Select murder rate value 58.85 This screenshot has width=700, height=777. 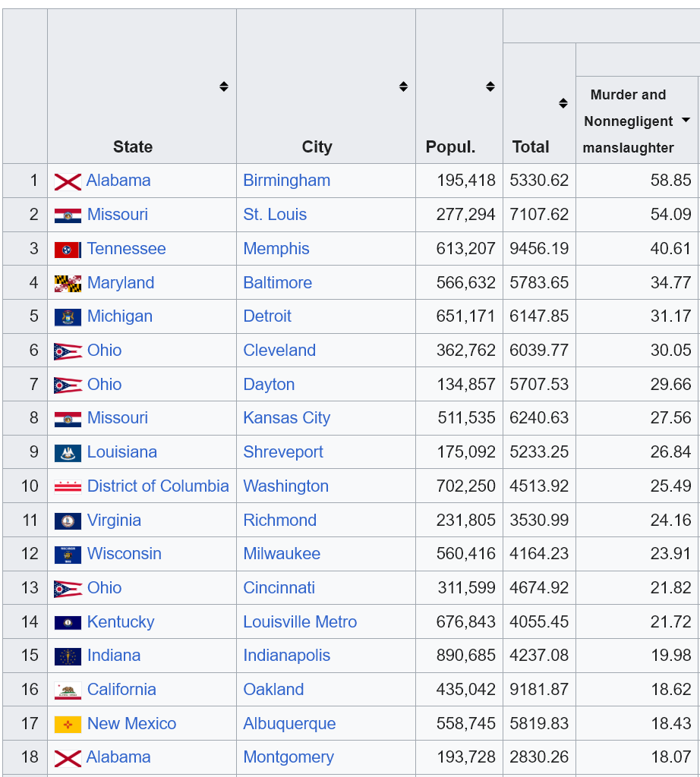coord(670,181)
